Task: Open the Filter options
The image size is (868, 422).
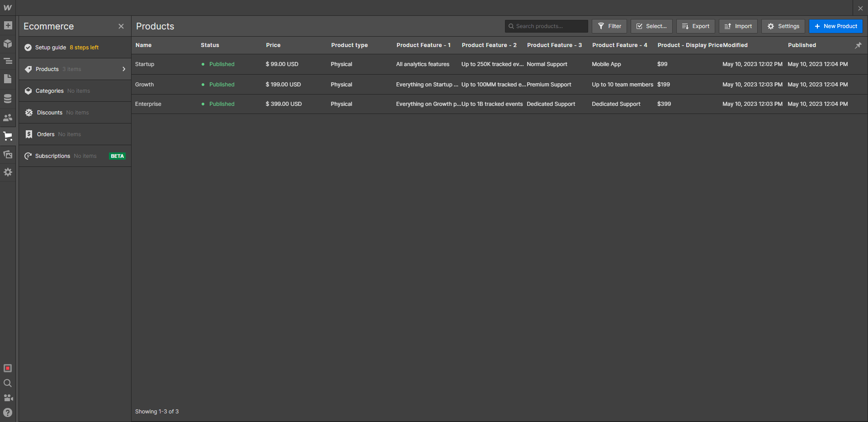Action: (x=609, y=26)
